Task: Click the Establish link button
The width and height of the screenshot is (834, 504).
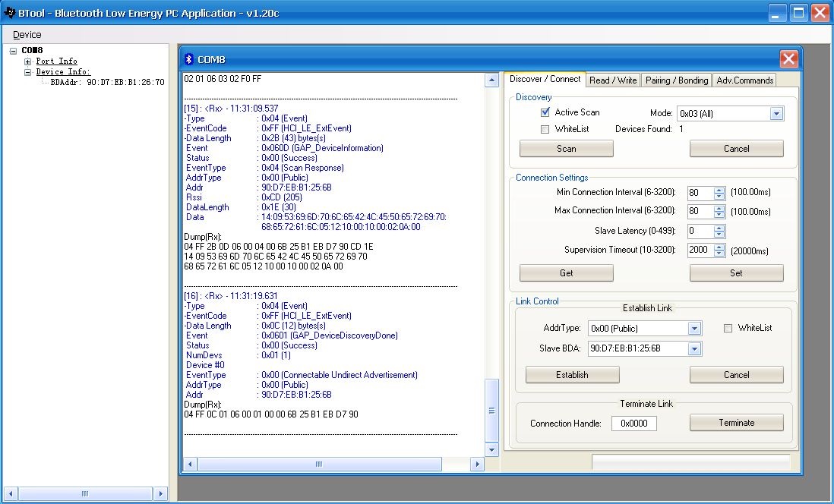Action: coord(572,375)
